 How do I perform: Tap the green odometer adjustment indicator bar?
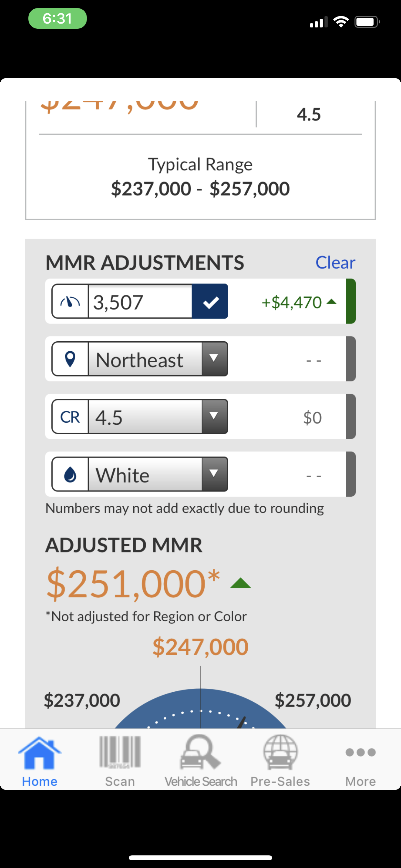click(x=351, y=301)
